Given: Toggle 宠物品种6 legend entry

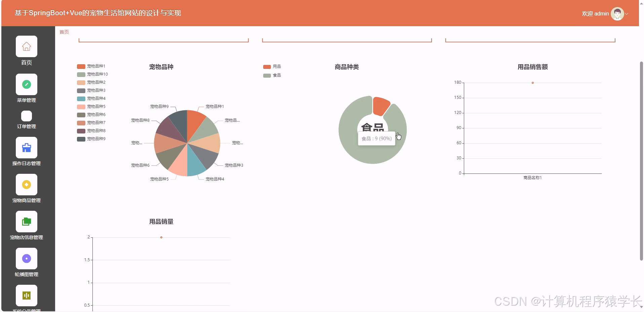Looking at the screenshot, I should (x=91, y=115).
